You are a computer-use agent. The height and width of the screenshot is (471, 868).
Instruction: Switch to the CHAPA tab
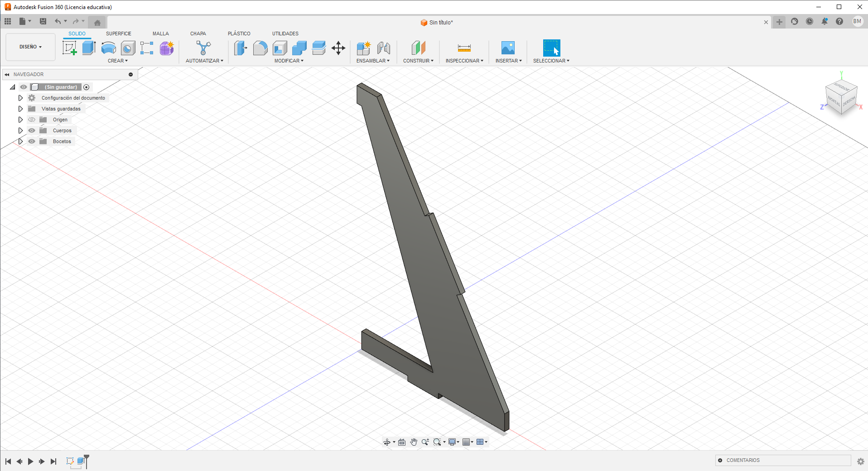(198, 33)
